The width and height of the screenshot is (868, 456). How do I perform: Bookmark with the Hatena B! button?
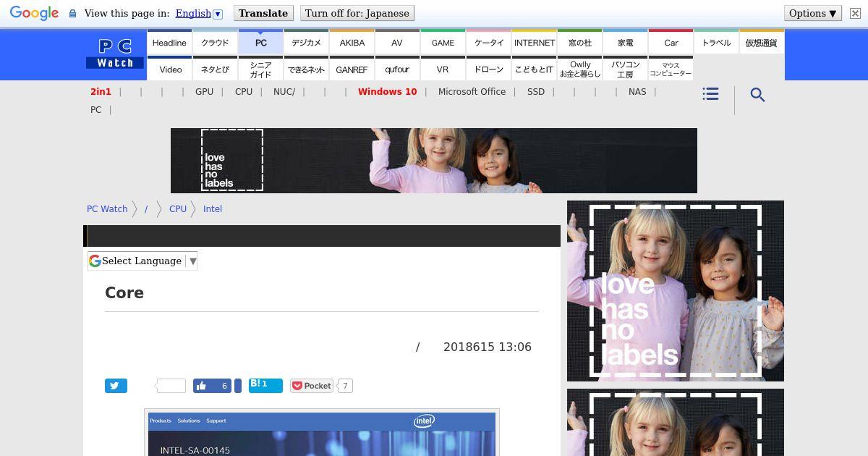[x=265, y=385]
